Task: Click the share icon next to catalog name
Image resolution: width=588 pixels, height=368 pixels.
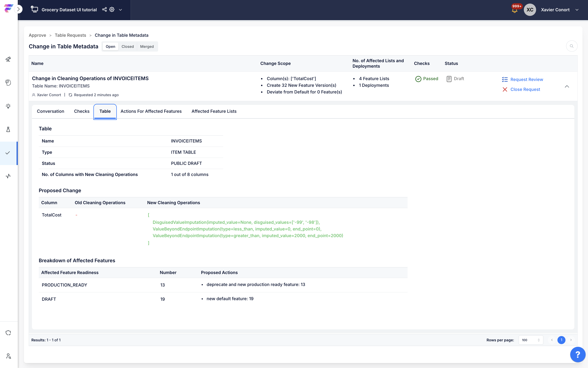Action: (104, 10)
